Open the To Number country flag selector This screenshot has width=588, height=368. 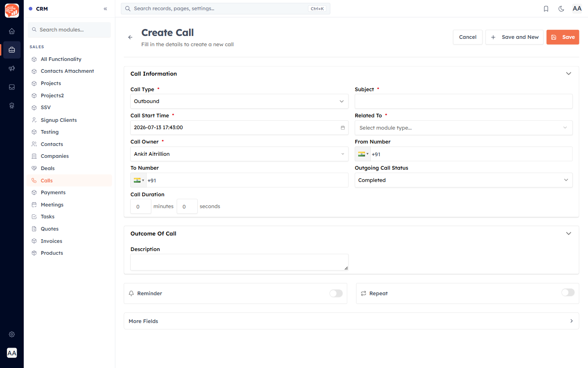pyautogui.click(x=139, y=180)
